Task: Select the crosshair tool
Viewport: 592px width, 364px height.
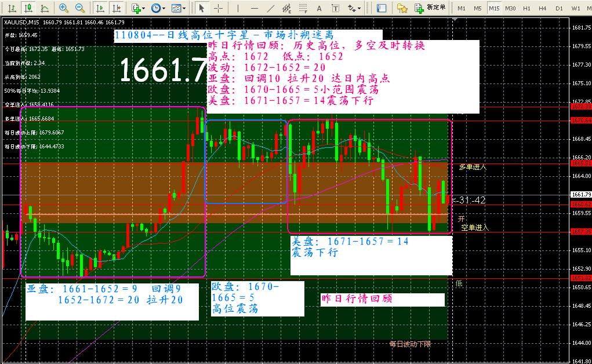Action: coord(218,8)
